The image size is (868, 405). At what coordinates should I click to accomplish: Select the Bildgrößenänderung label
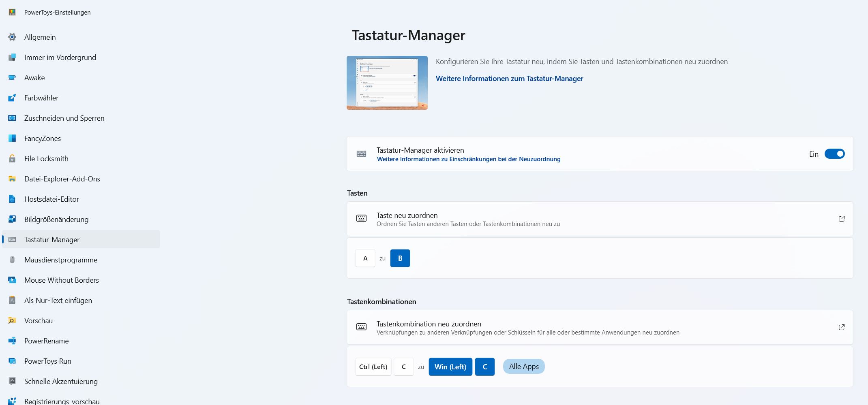pos(56,219)
